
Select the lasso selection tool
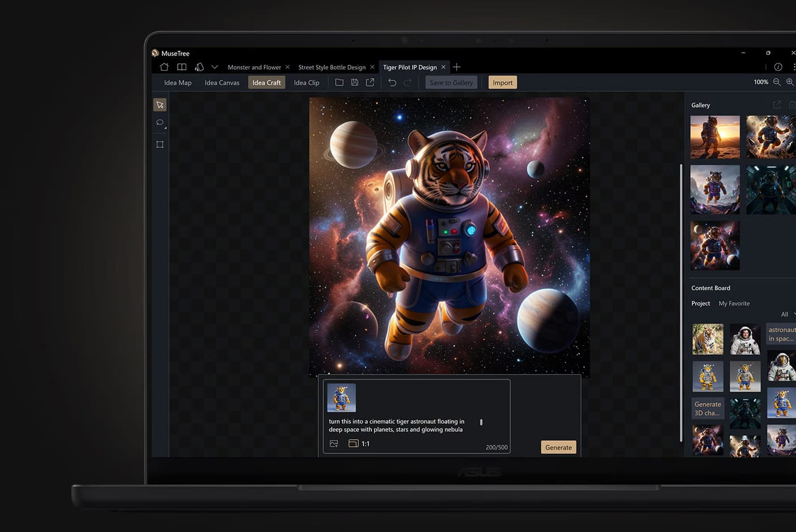click(x=160, y=122)
